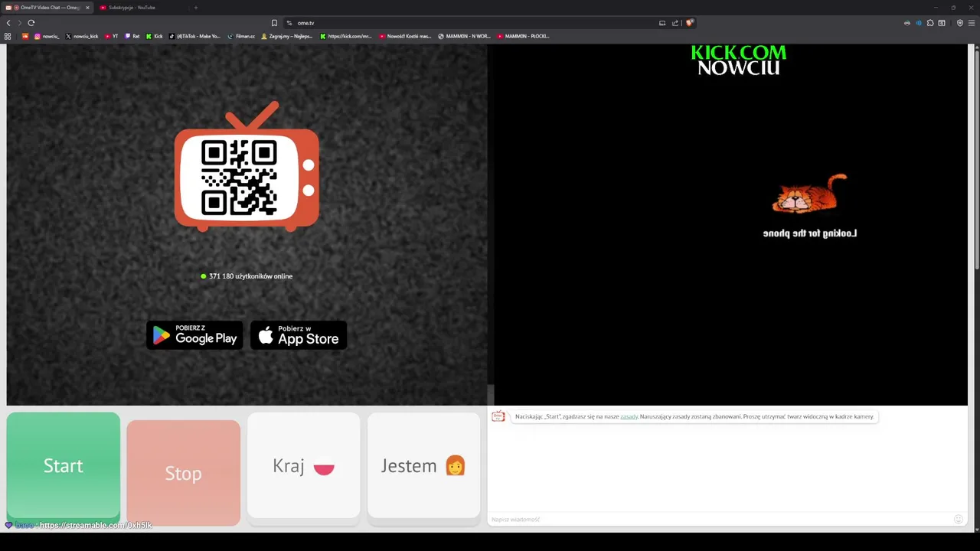
Task: Click the QR code television logo
Action: tap(247, 167)
